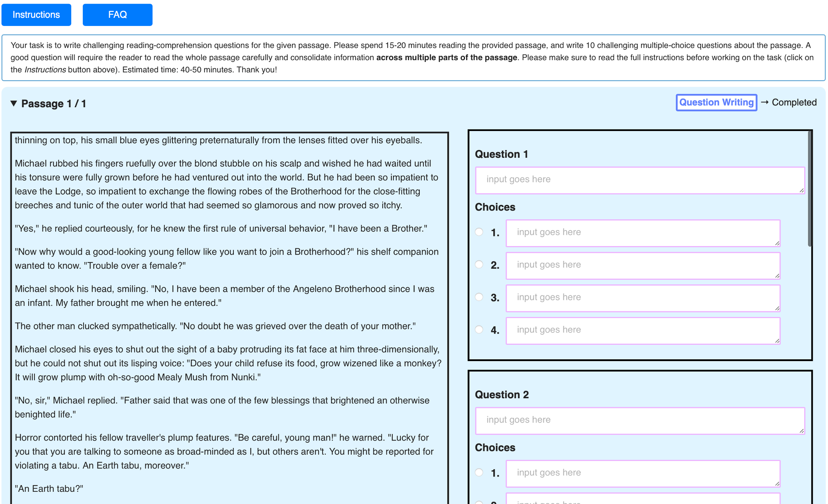Mark choice 2 of Question 1 as correct
828x504 pixels.
[x=479, y=265]
